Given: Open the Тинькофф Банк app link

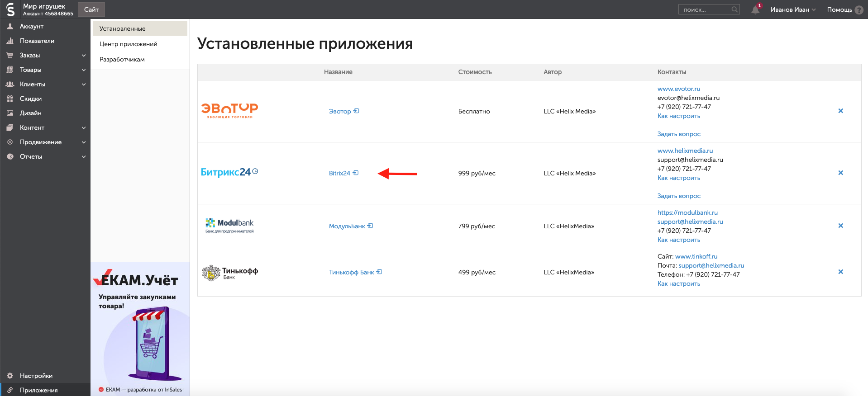Looking at the screenshot, I should (x=352, y=272).
